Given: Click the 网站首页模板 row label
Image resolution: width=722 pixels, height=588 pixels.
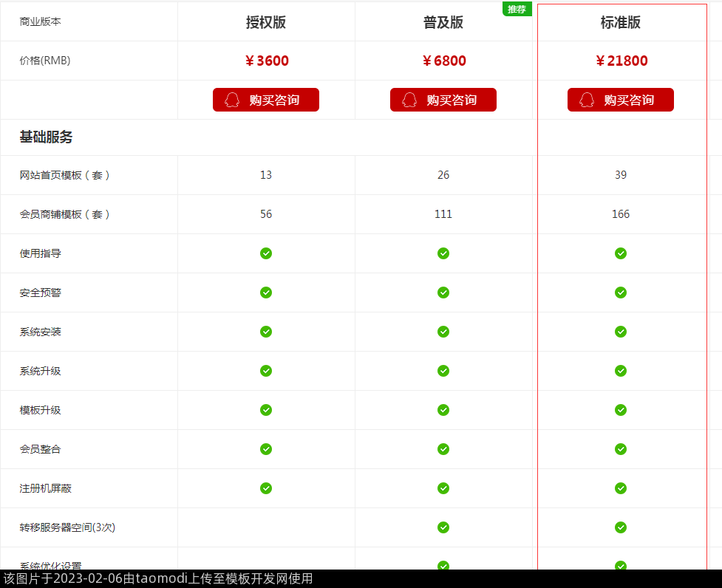Looking at the screenshot, I should pyautogui.click(x=65, y=175).
